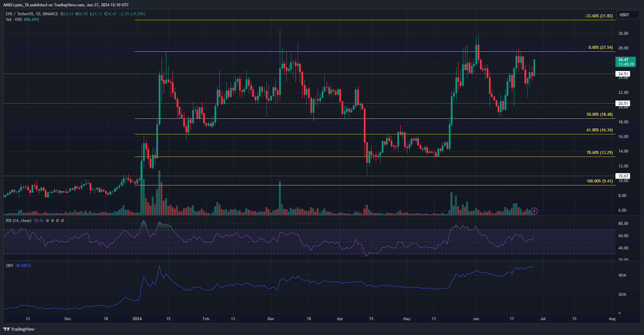
Task: Click the 40M OBV axis value
Action: pos(622,275)
